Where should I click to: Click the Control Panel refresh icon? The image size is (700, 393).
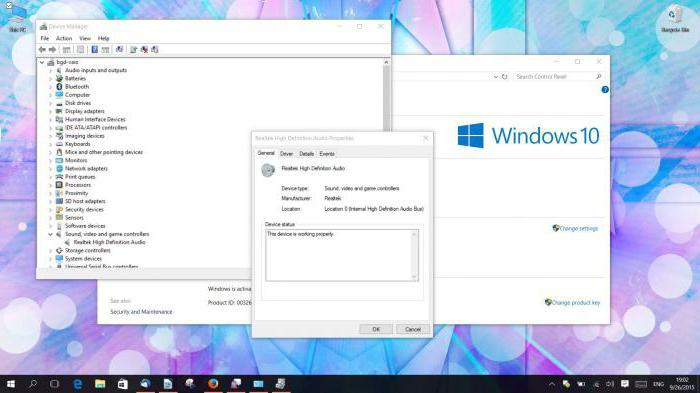click(x=504, y=77)
